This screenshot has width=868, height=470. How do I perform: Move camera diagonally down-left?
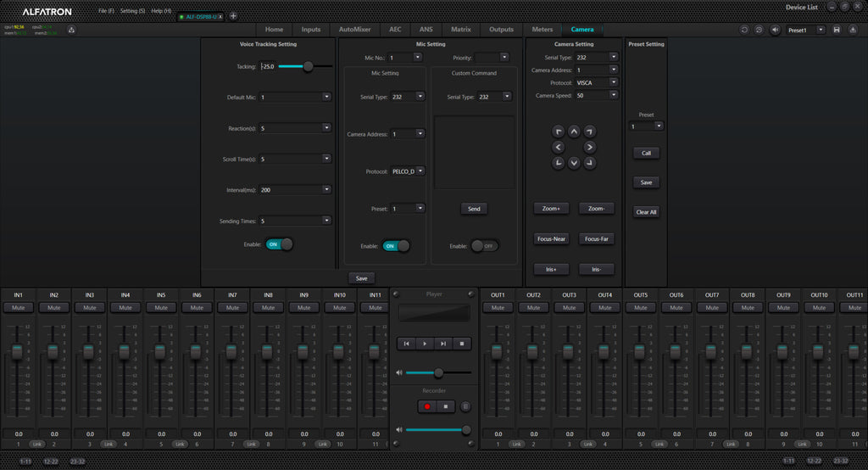point(558,163)
